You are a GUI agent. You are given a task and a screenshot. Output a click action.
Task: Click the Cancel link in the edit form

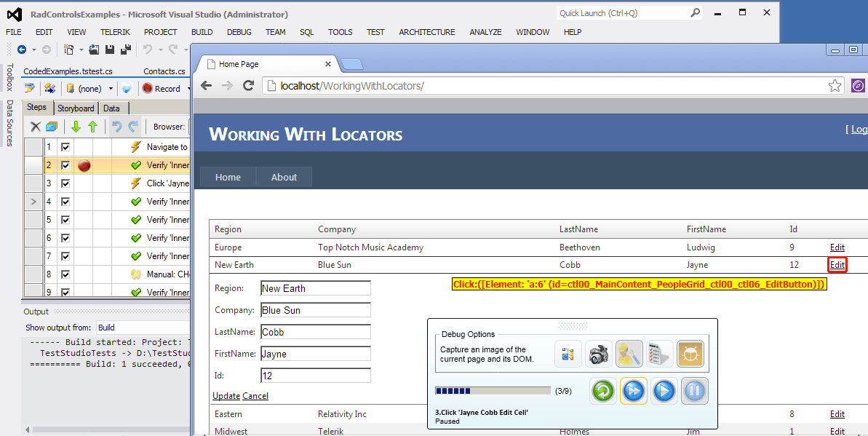tap(255, 396)
